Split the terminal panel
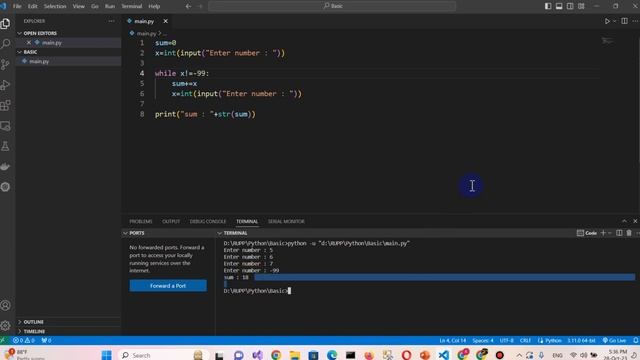Image resolution: width=640 pixels, height=360 pixels. click(619, 233)
